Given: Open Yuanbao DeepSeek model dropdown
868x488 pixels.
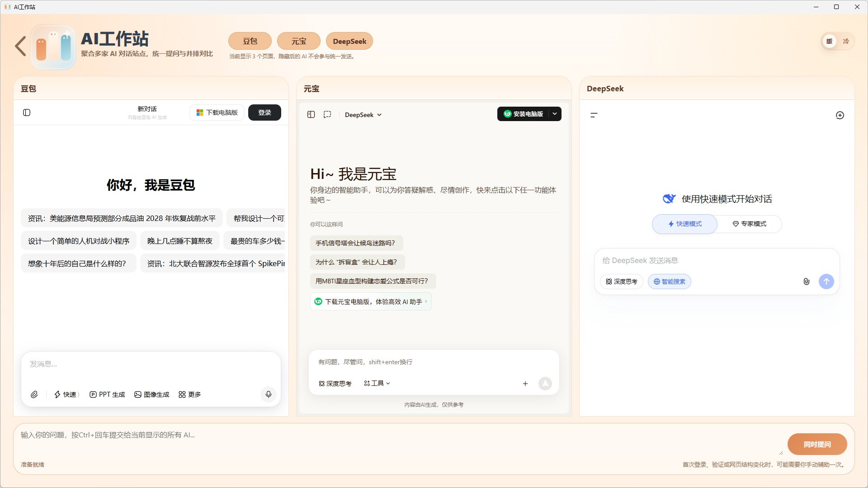Looking at the screenshot, I should tap(363, 115).
